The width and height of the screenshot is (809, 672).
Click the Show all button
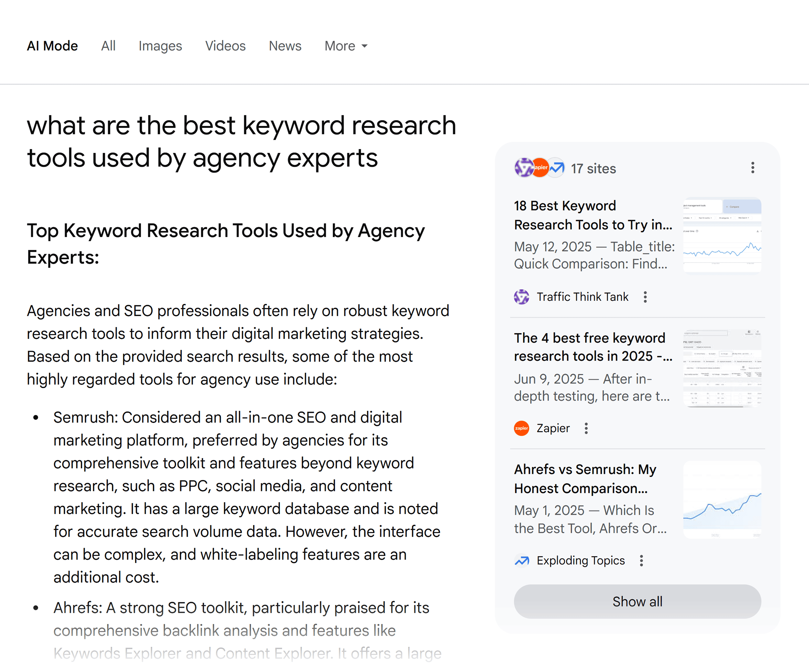pyautogui.click(x=637, y=601)
